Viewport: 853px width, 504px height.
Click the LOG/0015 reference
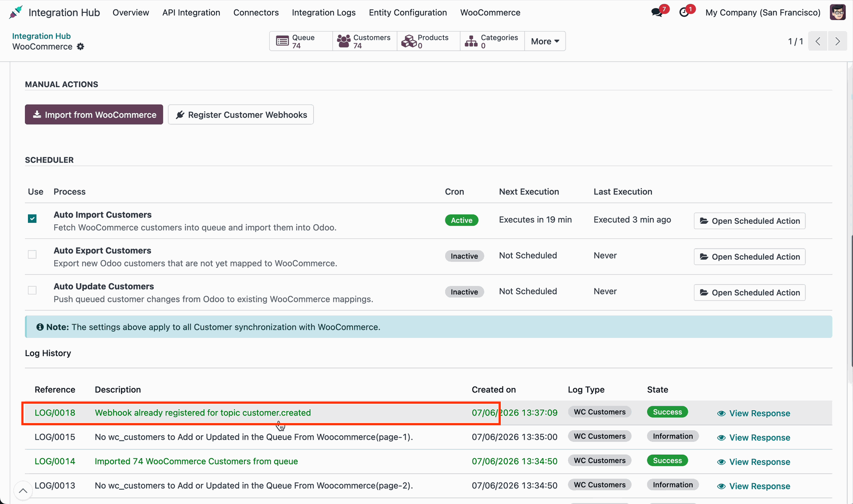[55, 437]
